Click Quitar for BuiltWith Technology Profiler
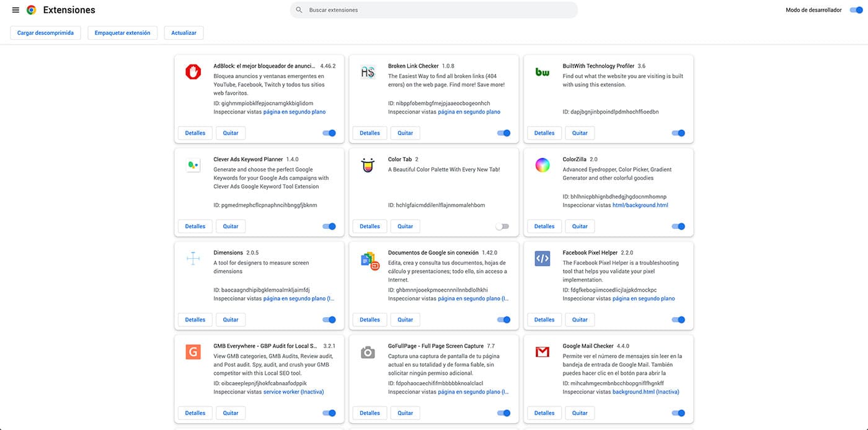868x430 pixels. (x=580, y=133)
